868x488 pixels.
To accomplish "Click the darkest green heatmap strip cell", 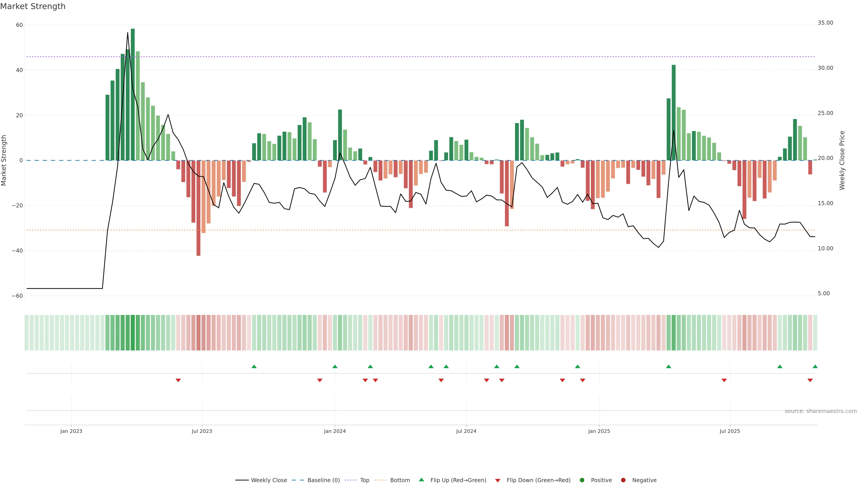I will point(133,333).
